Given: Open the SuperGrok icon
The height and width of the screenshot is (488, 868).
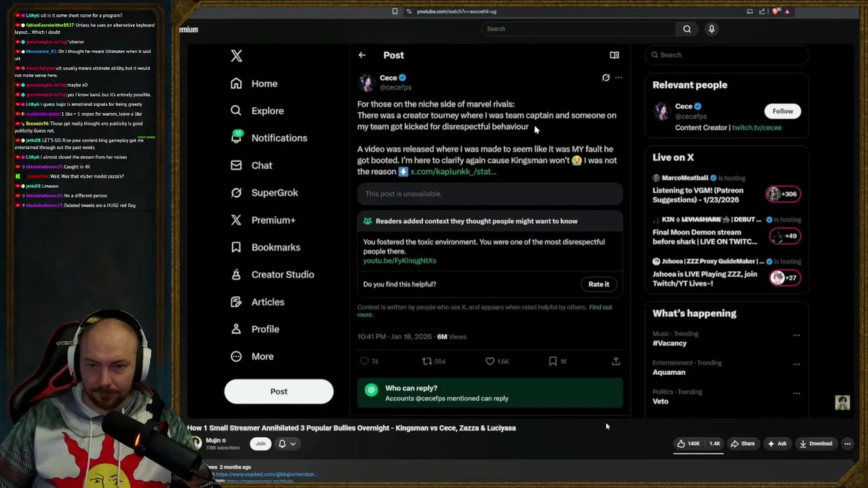Looking at the screenshot, I should 236,192.
